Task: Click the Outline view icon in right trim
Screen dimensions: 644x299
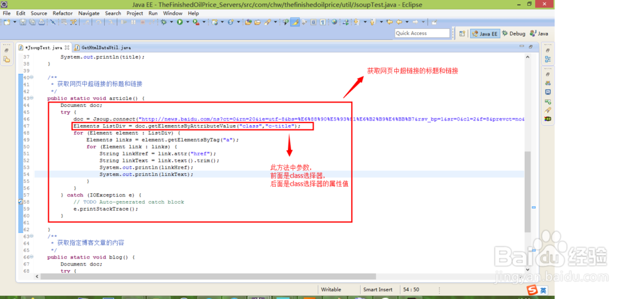Action: pyautogui.click(x=548, y=59)
